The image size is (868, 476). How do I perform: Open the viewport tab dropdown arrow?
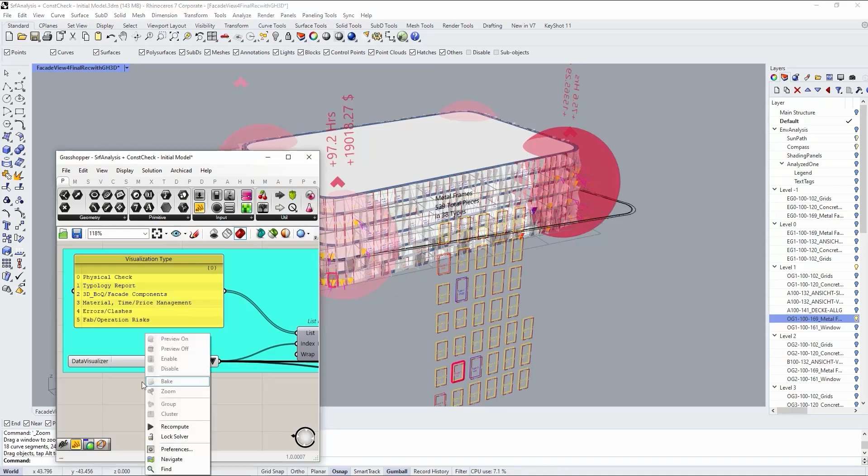coord(127,68)
